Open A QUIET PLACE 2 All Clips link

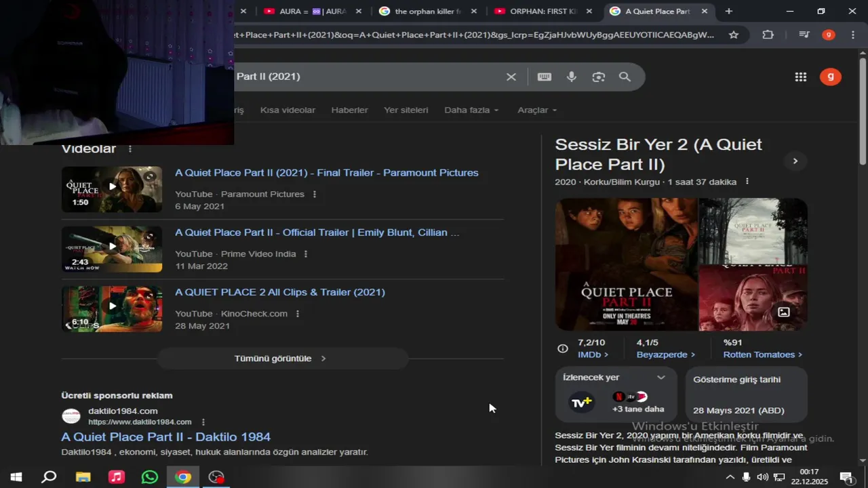[x=279, y=292]
